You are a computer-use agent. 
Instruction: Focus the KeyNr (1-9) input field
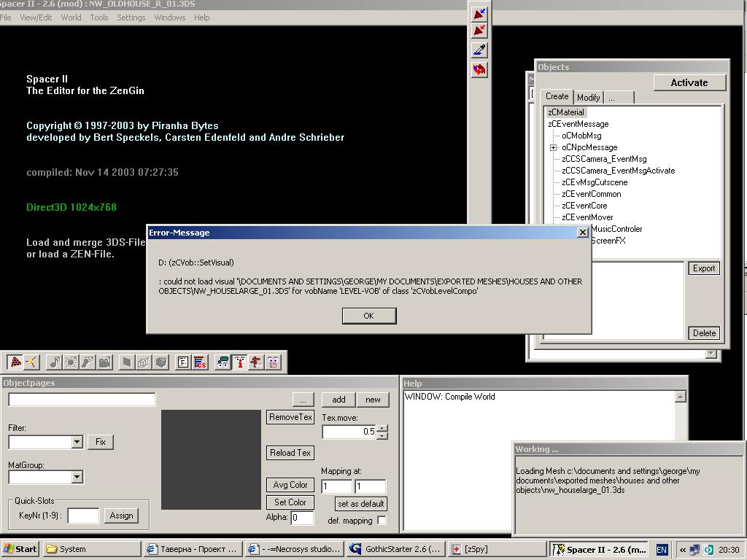pos(83,516)
